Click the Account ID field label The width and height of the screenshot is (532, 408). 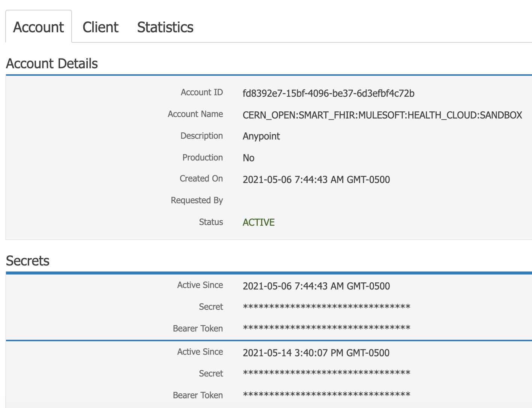click(201, 92)
